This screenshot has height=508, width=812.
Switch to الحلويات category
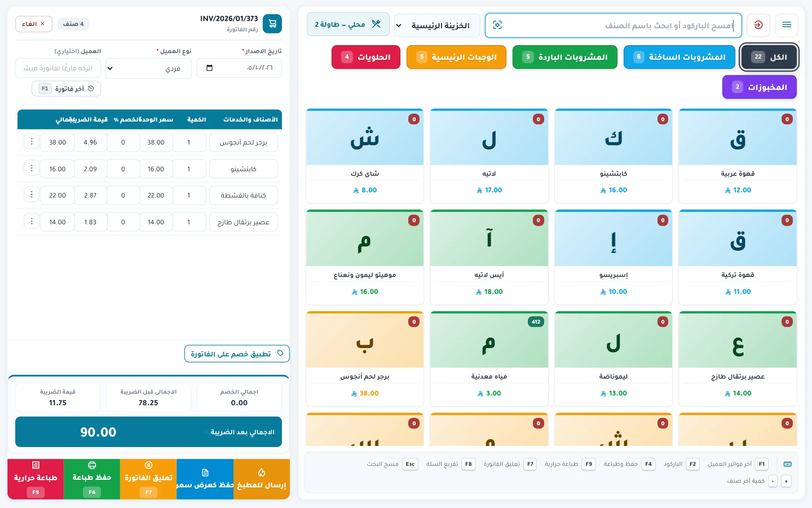[366, 57]
